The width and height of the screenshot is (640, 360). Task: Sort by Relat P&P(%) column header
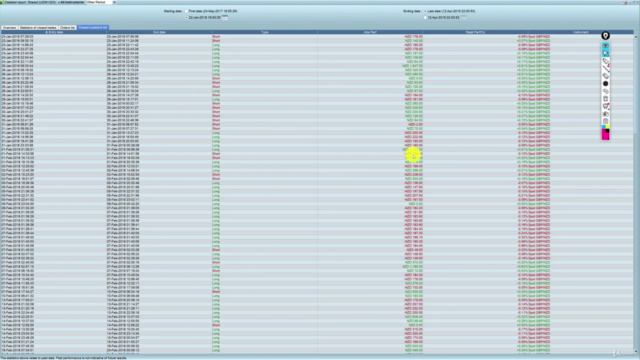(475, 32)
